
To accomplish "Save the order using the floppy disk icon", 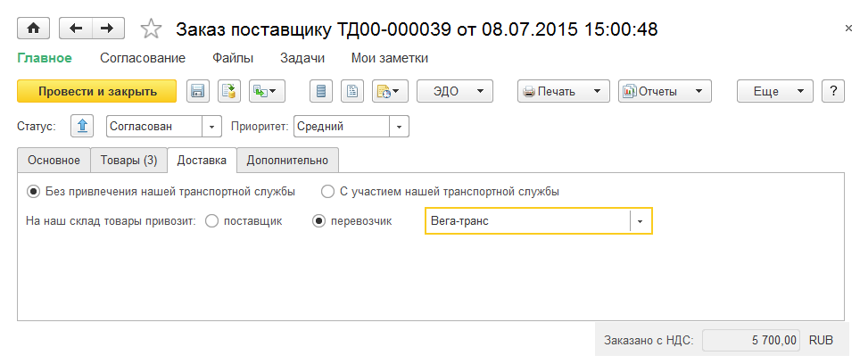I will pyautogui.click(x=197, y=91).
